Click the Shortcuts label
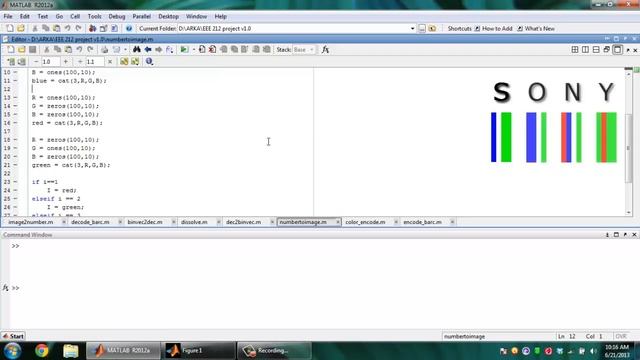This screenshot has width=640, height=360. click(459, 29)
